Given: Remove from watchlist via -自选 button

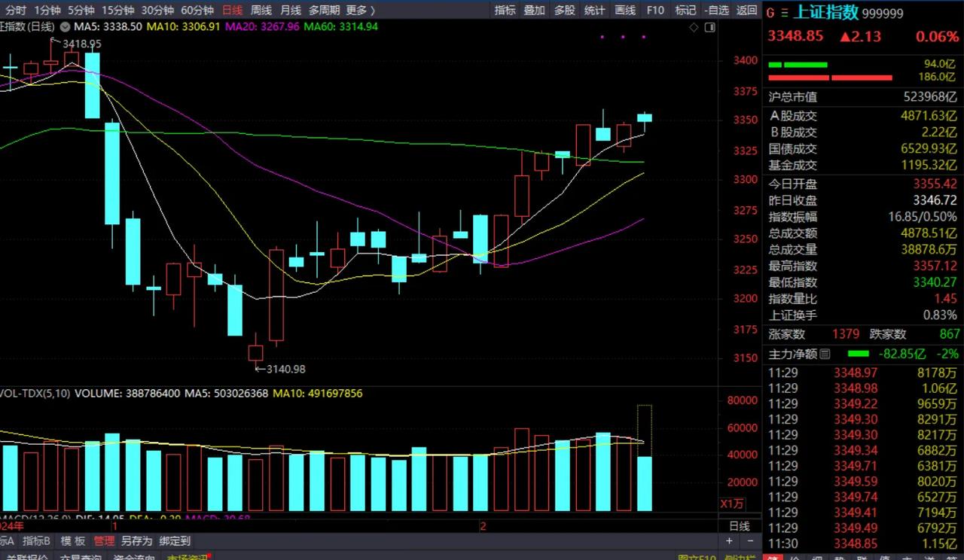Looking at the screenshot, I should click(x=716, y=10).
